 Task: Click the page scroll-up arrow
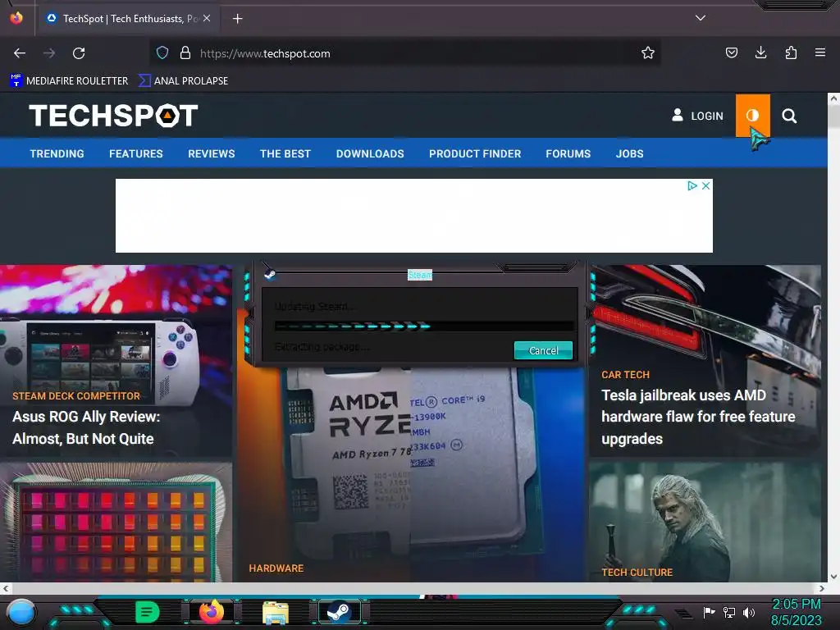pyautogui.click(x=833, y=98)
